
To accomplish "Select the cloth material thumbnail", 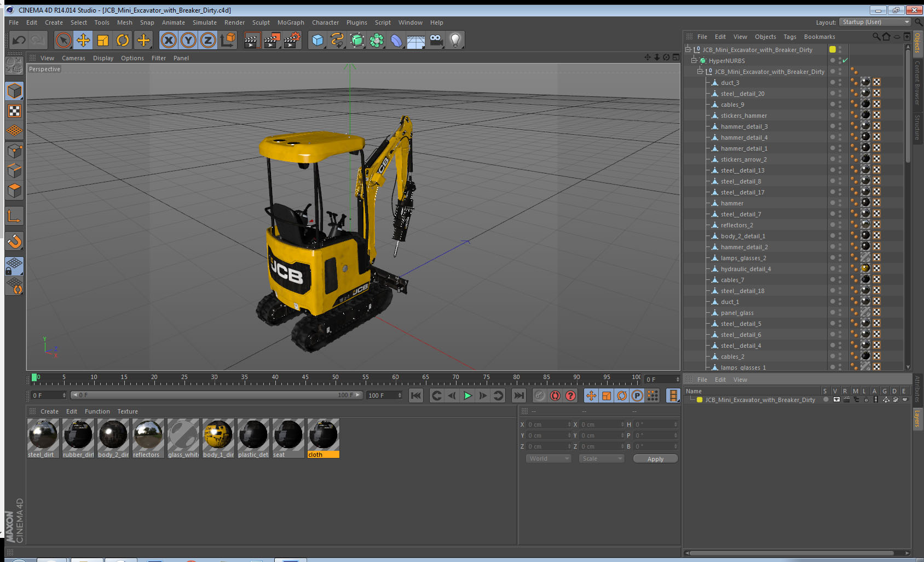I will (323, 434).
